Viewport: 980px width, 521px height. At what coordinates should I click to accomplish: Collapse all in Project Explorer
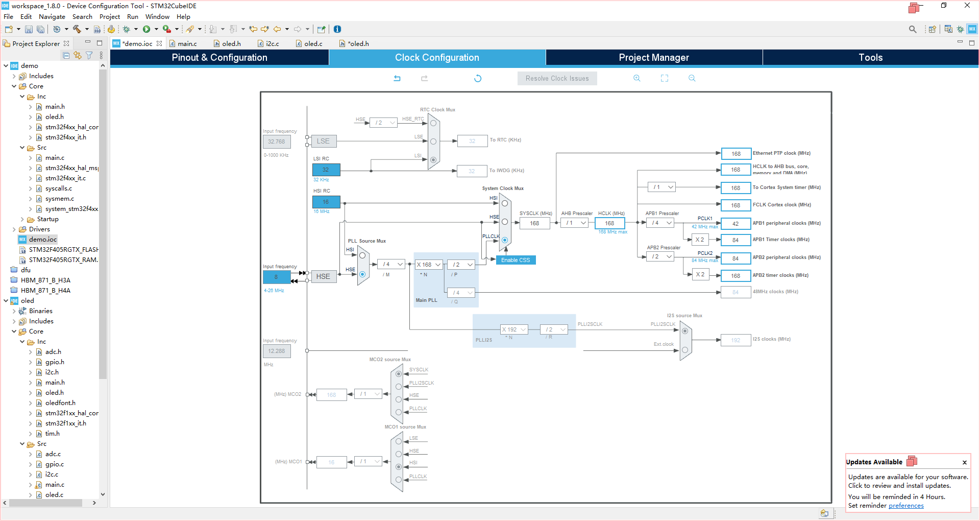coord(66,55)
